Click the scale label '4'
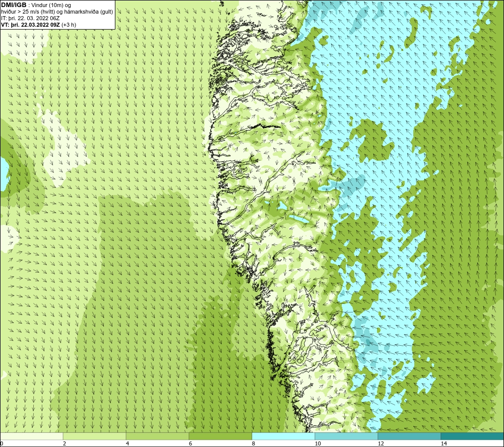The width and height of the screenshot is (504, 447). (128, 443)
